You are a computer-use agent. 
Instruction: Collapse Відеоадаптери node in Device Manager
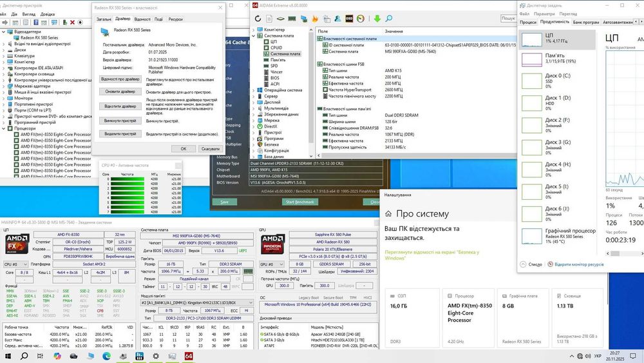pos(4,32)
